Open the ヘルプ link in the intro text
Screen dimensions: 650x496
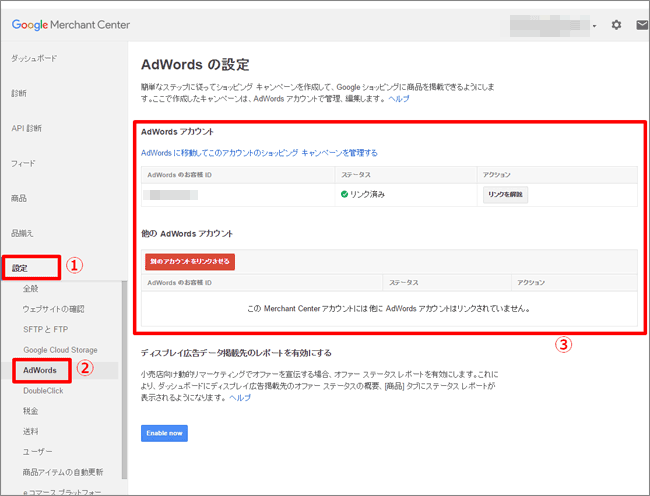pos(399,99)
